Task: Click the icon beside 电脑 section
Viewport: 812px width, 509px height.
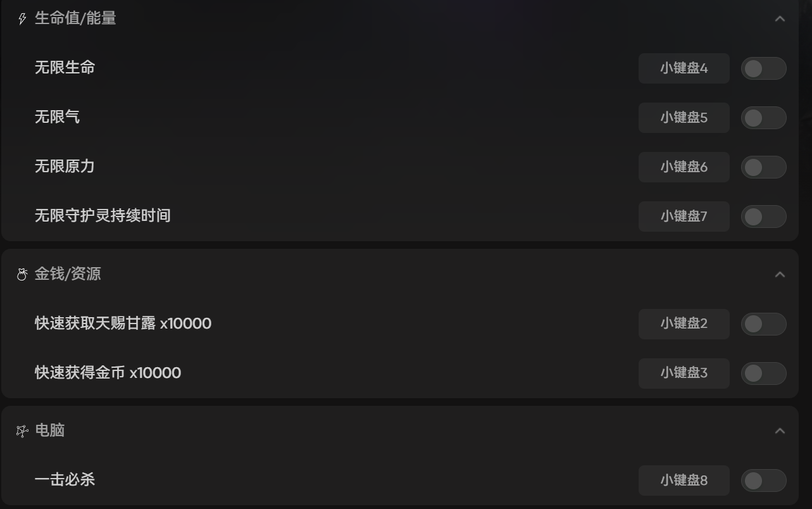Action: 22,431
